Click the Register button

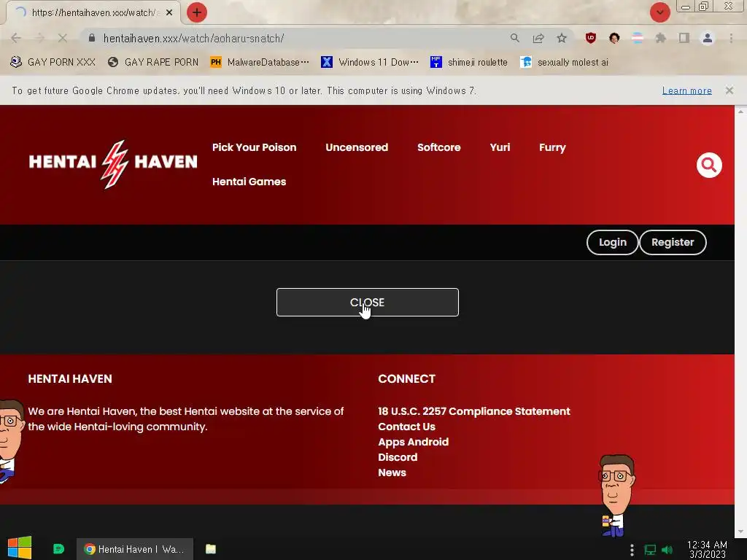672,242
